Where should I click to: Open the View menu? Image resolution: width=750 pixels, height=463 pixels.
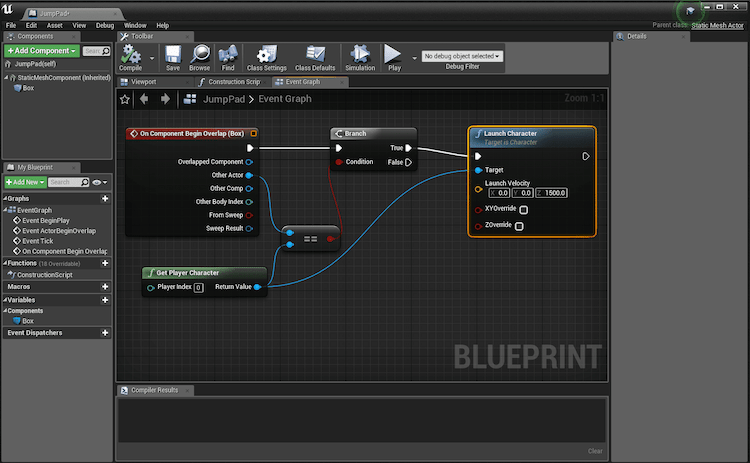(x=79, y=25)
